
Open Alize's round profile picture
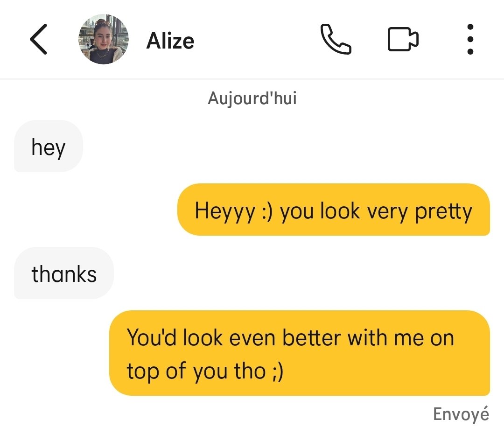click(104, 39)
